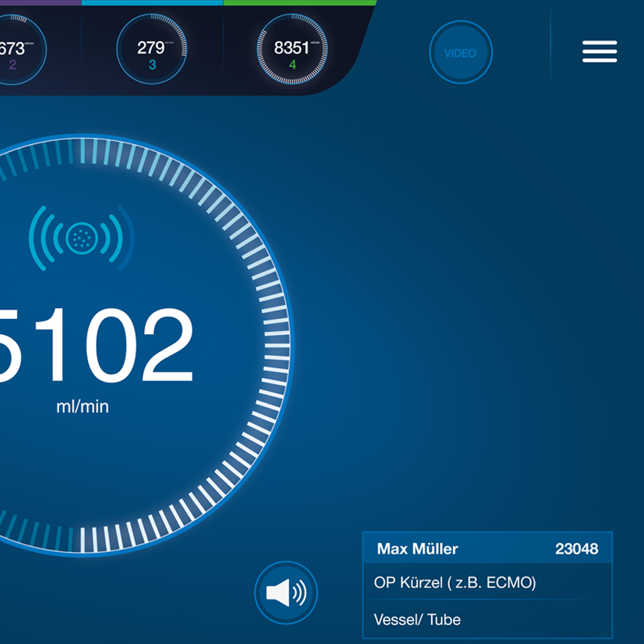This screenshot has width=644, height=644.
Task: Open the OP Kürzel field
Action: [487, 583]
